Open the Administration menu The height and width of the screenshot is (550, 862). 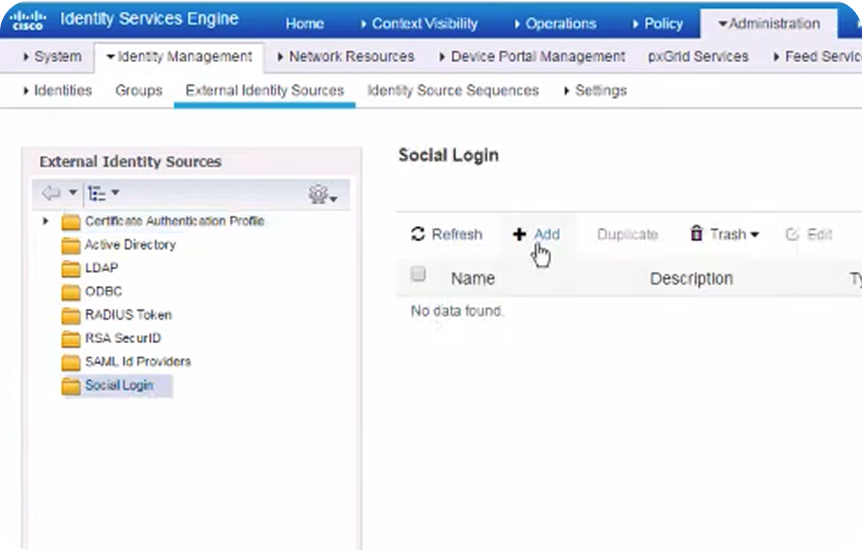[x=769, y=24]
